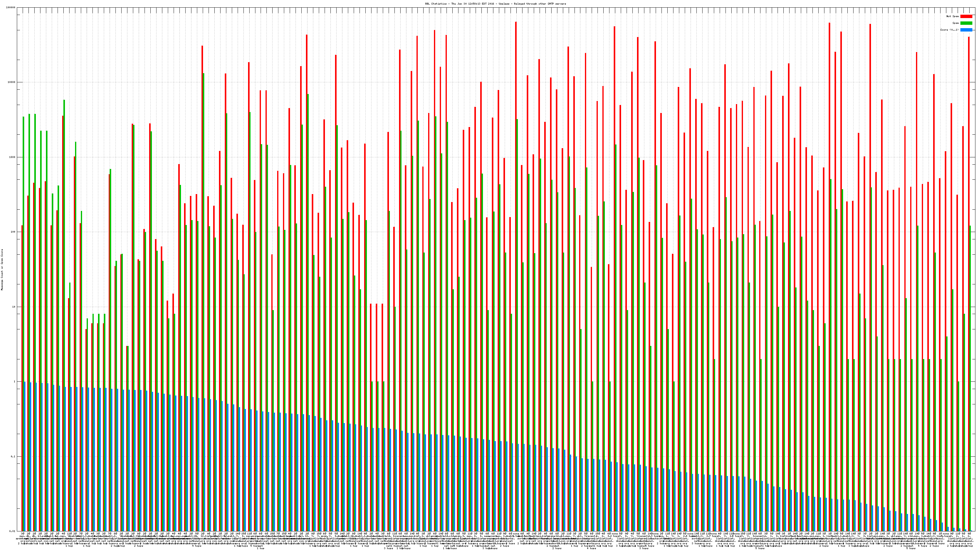The height and width of the screenshot is (551, 980).
Task: Click the leftmost blue Score bar
Action: coord(25,456)
